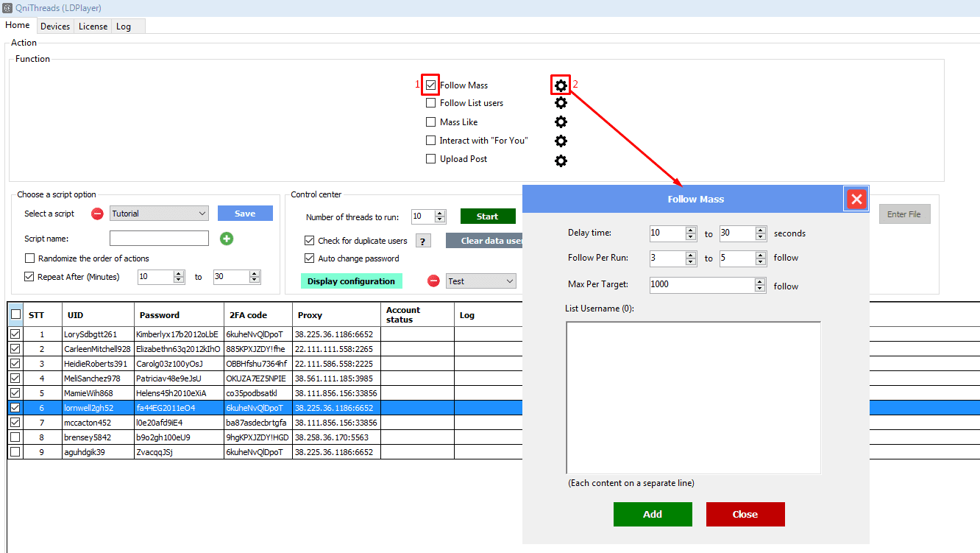Open Interact with "For You" settings gear
980x553 pixels.
pyautogui.click(x=561, y=141)
